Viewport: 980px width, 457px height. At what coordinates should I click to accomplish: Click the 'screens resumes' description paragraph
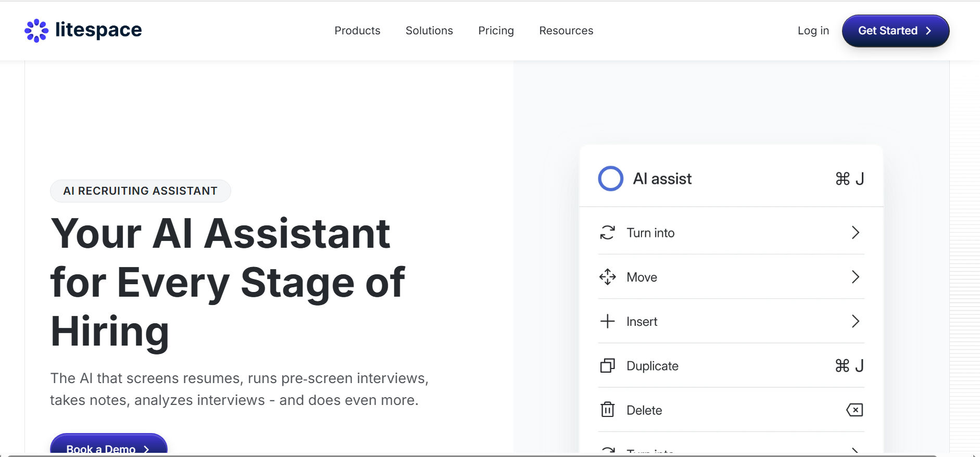(x=239, y=389)
